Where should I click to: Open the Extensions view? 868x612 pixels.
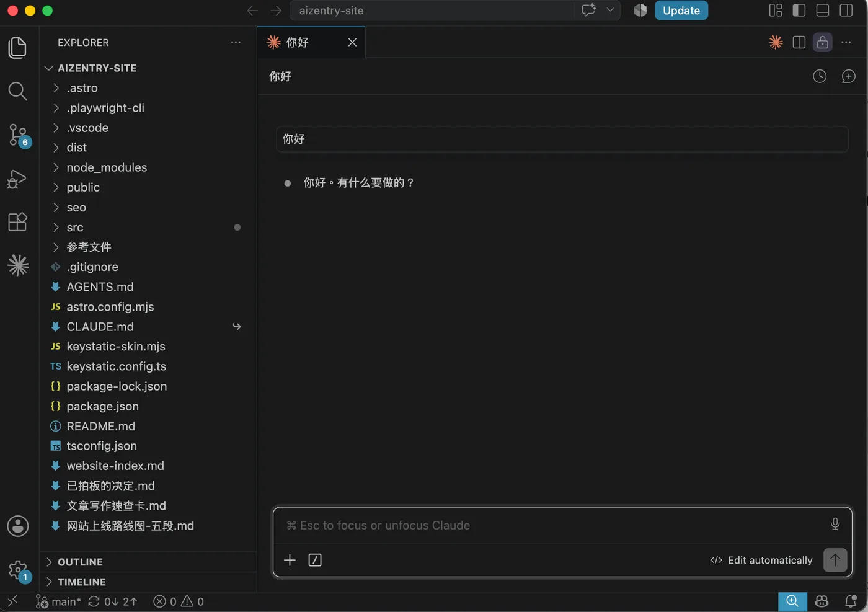click(17, 222)
